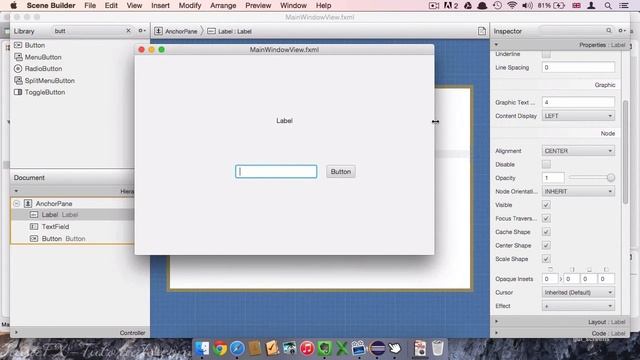Open Spotlight search in menu bar
640x360 pixels.
tap(608, 6)
